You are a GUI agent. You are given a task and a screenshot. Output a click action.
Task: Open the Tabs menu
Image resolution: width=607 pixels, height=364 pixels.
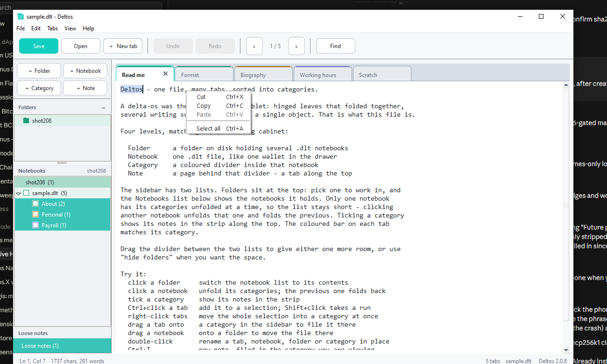pos(53,28)
